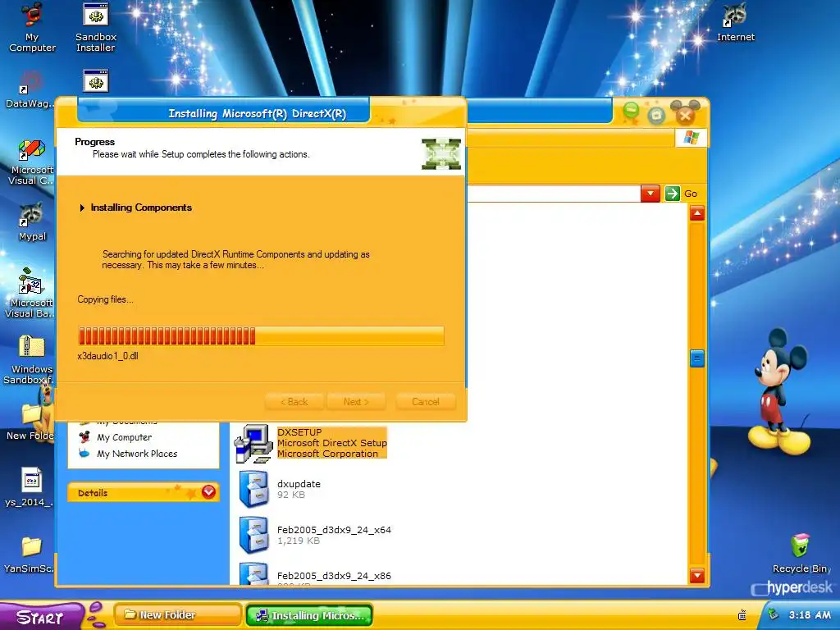
Task: Click the Next button in DirectX setup
Action: coord(356,402)
